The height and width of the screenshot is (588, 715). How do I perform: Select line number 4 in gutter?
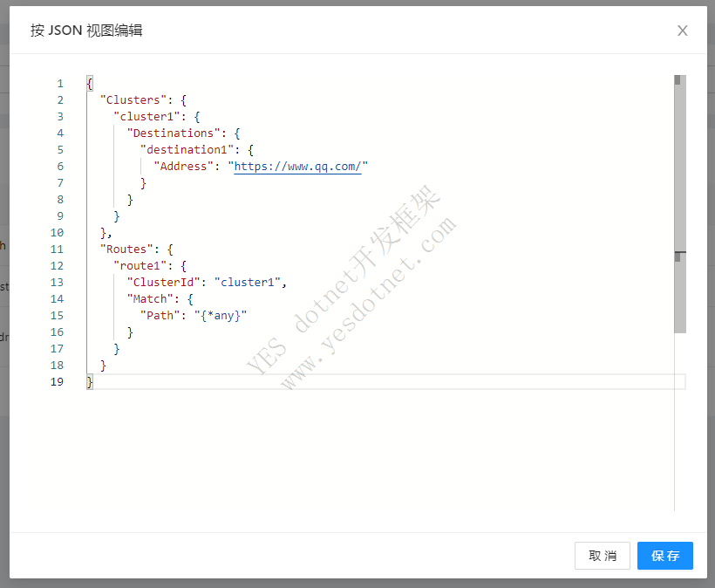pyautogui.click(x=60, y=133)
